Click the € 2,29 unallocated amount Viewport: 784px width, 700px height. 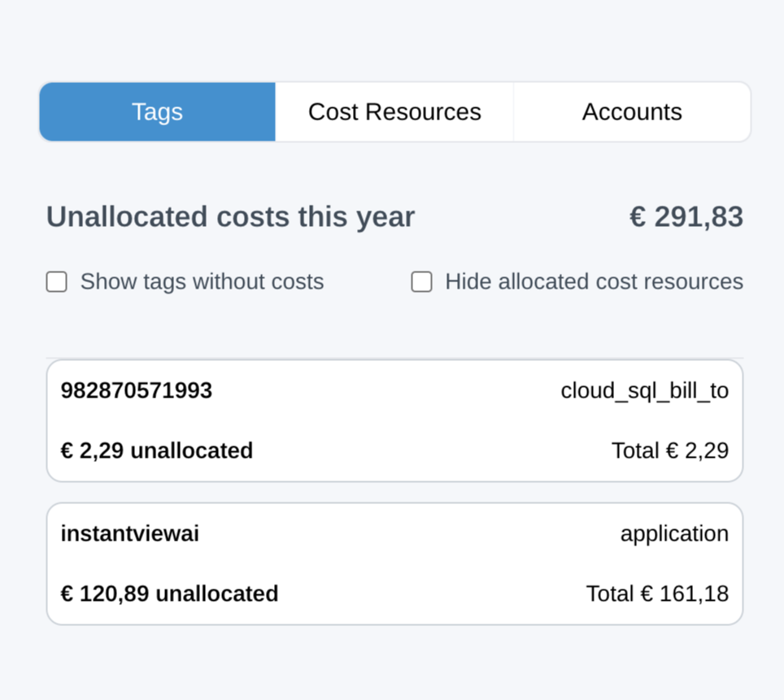[x=156, y=450]
